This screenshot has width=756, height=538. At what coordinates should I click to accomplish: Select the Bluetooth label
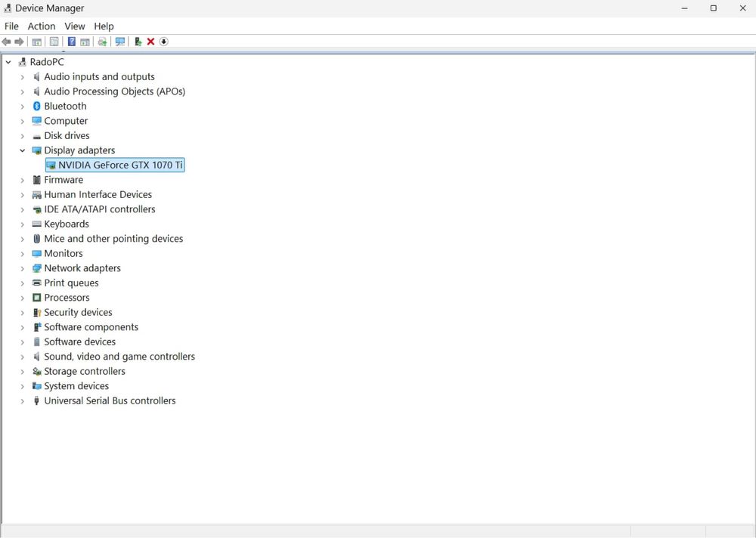tap(66, 106)
